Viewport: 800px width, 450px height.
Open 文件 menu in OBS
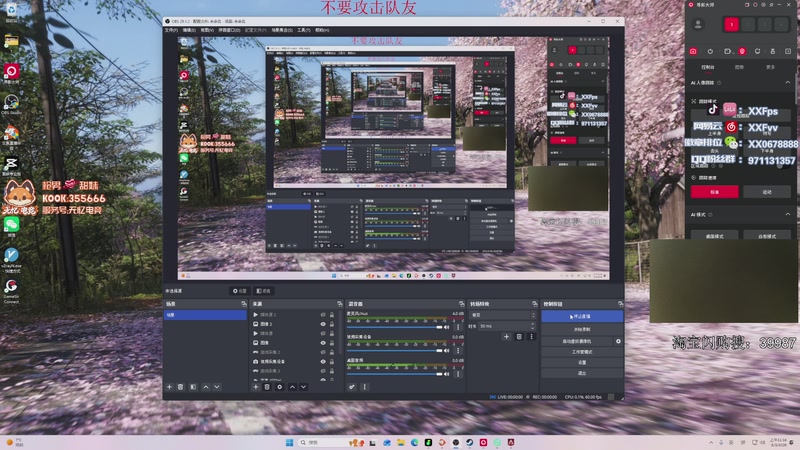pyautogui.click(x=170, y=31)
